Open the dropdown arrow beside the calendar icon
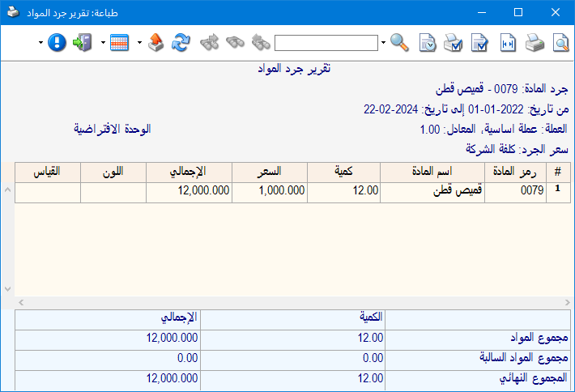Image resolution: width=575 pixels, height=392 pixels. coord(103,43)
